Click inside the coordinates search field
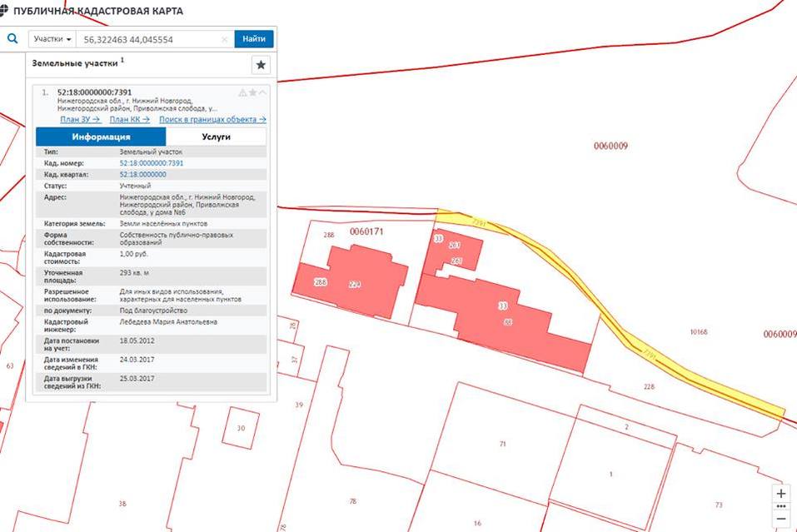 point(150,39)
